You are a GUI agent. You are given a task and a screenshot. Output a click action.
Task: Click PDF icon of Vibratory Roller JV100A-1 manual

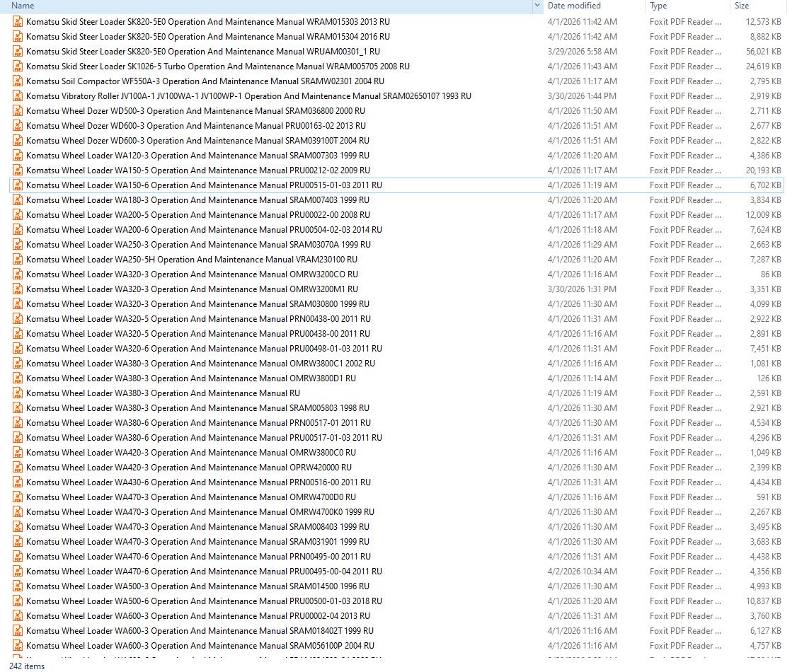[x=18, y=96]
